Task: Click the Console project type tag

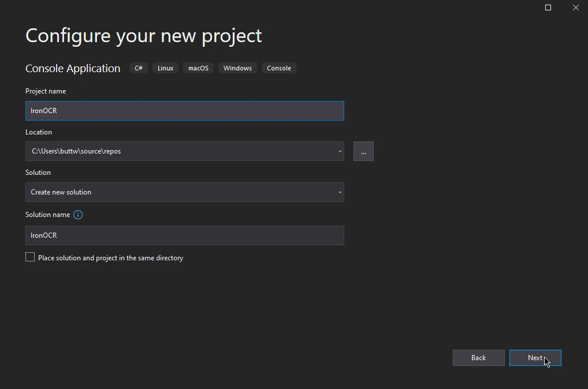Action: 278,68
